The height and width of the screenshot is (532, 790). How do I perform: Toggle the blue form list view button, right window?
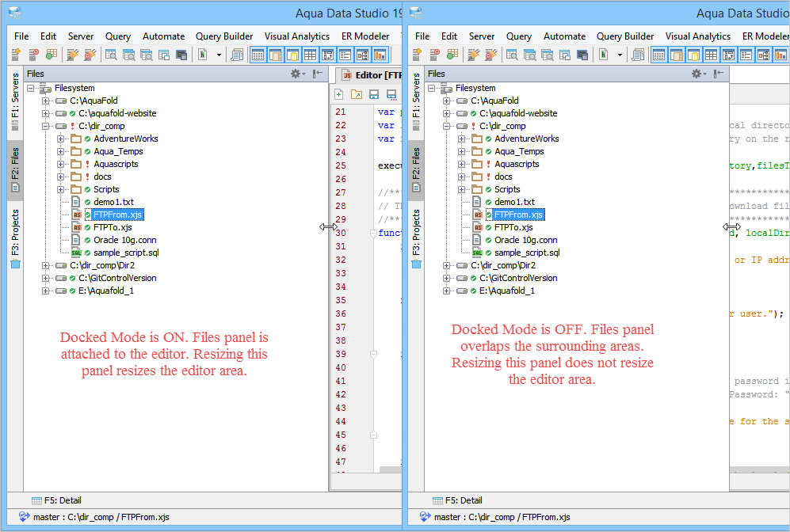coord(746,55)
